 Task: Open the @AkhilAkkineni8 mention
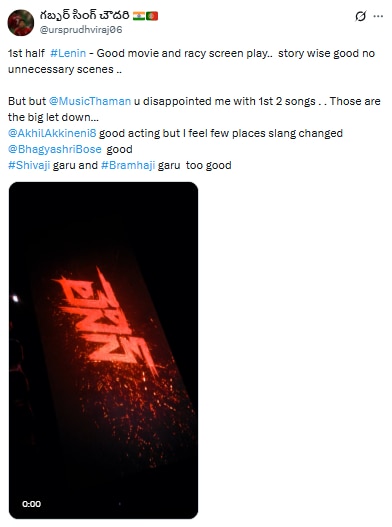click(x=52, y=133)
